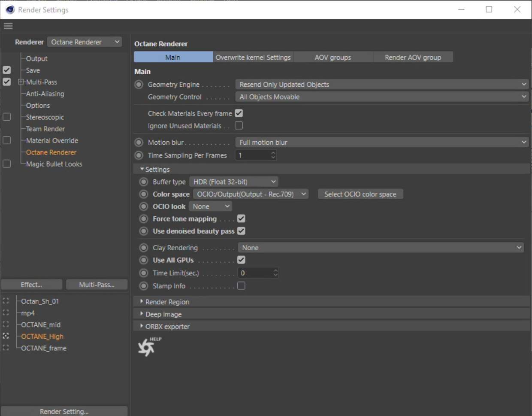Disable the Multi-Pass checkbox

(x=7, y=82)
